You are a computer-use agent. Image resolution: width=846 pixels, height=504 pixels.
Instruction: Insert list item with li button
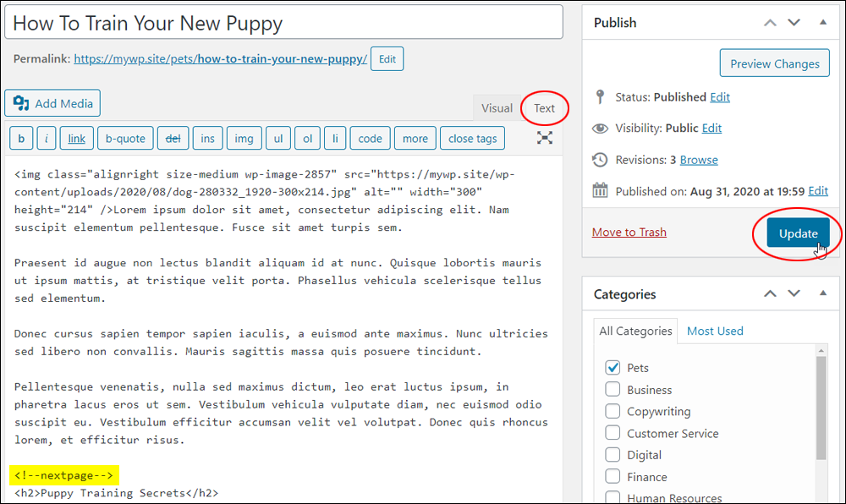[x=335, y=139]
